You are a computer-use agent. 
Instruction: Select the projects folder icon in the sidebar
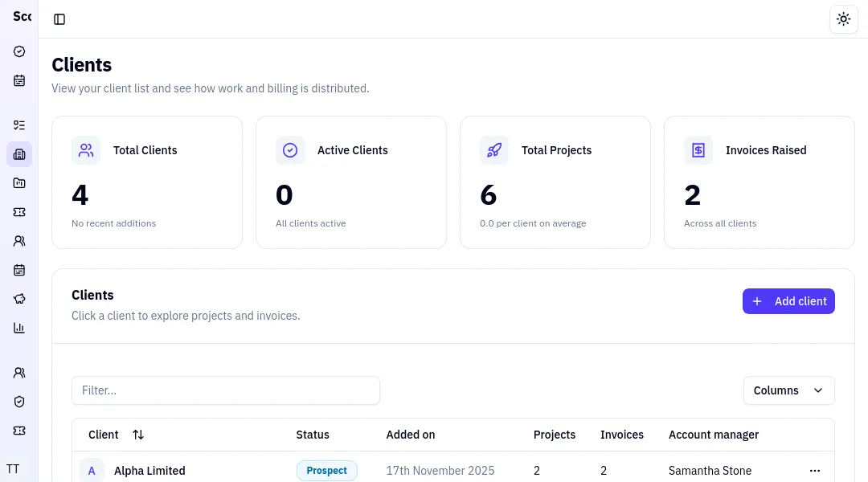point(19,182)
